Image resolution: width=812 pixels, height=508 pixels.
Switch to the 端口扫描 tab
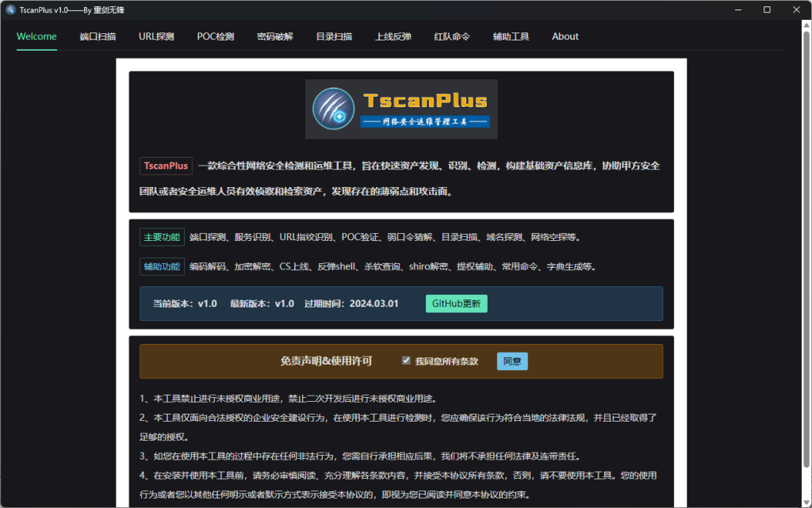pos(98,36)
